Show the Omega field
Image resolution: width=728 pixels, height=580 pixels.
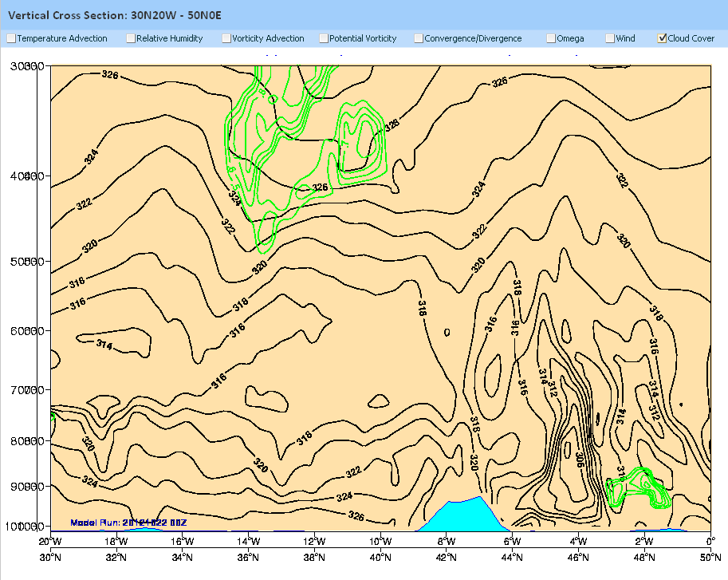coord(551,38)
